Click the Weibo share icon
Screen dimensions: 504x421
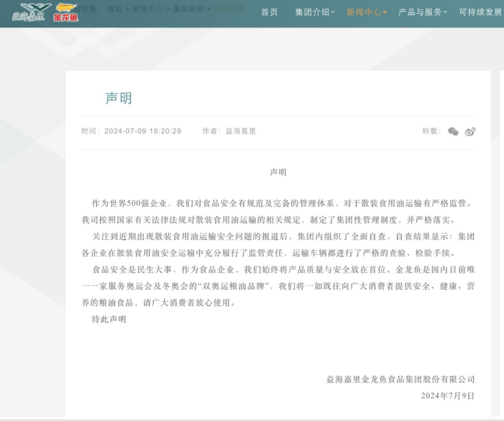[x=470, y=132]
